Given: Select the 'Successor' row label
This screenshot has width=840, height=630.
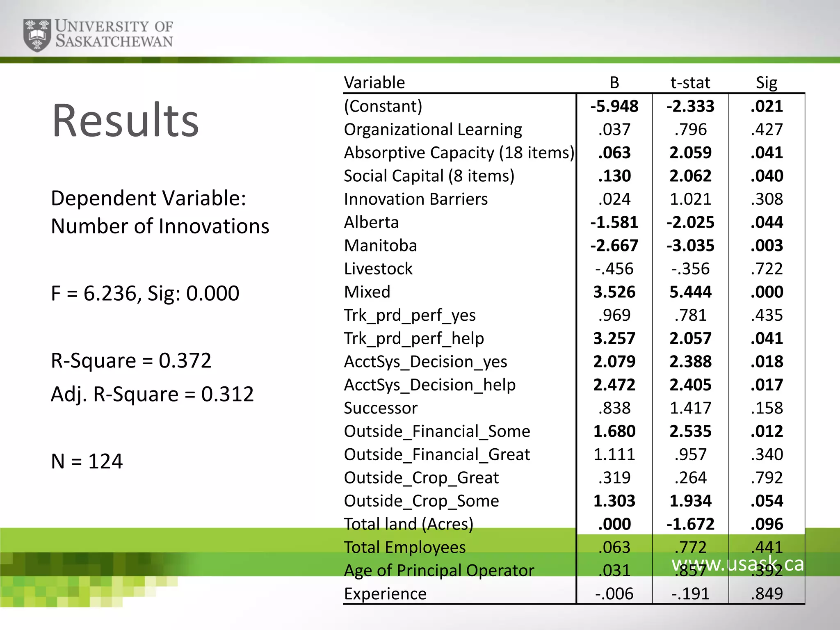Looking at the screenshot, I should [x=381, y=408].
